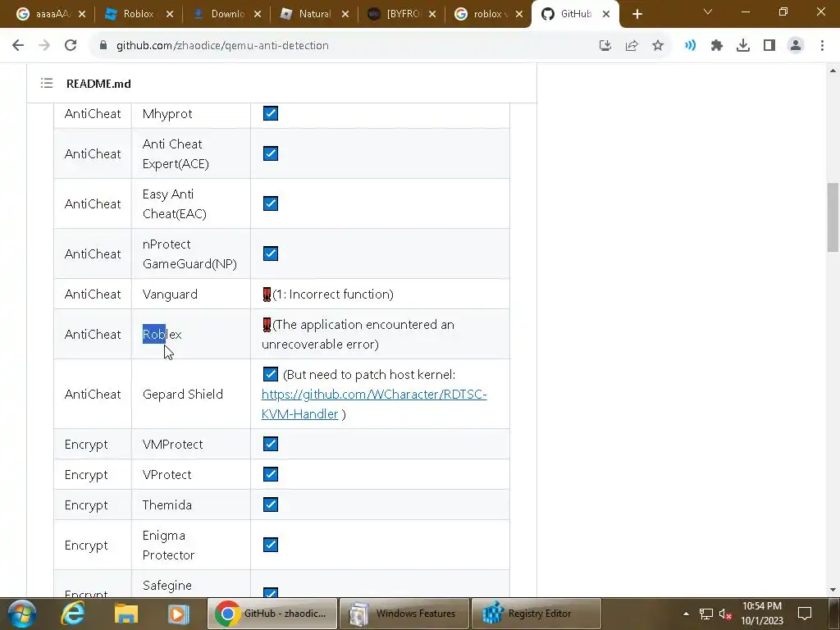Switch to Registry Editor taskbar window
Screen dimensions: 840x630
536,614
